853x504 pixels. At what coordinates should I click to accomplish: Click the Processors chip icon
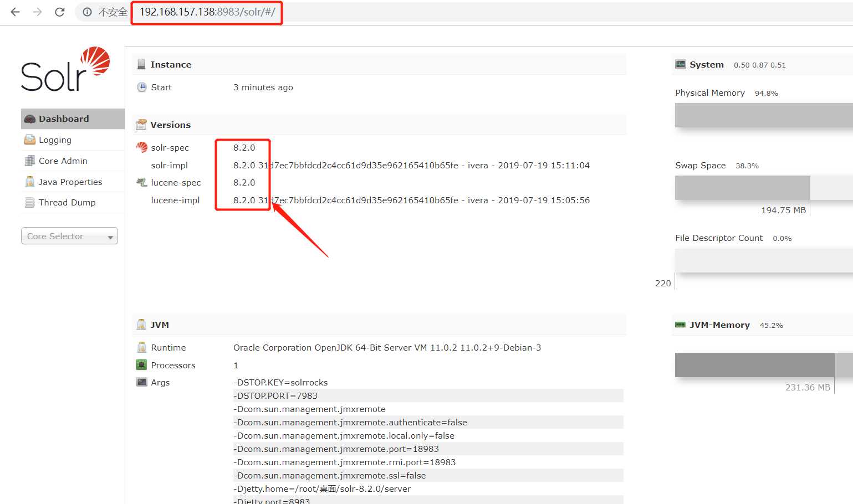(141, 365)
